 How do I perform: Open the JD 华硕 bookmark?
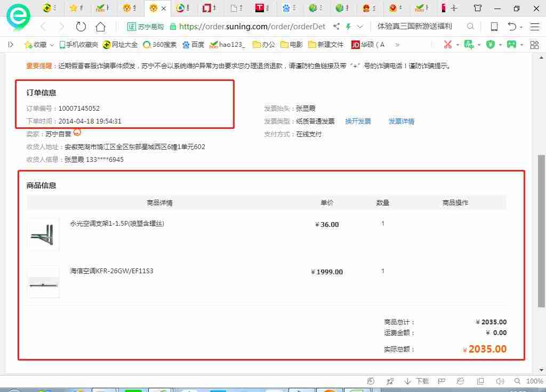click(368, 45)
